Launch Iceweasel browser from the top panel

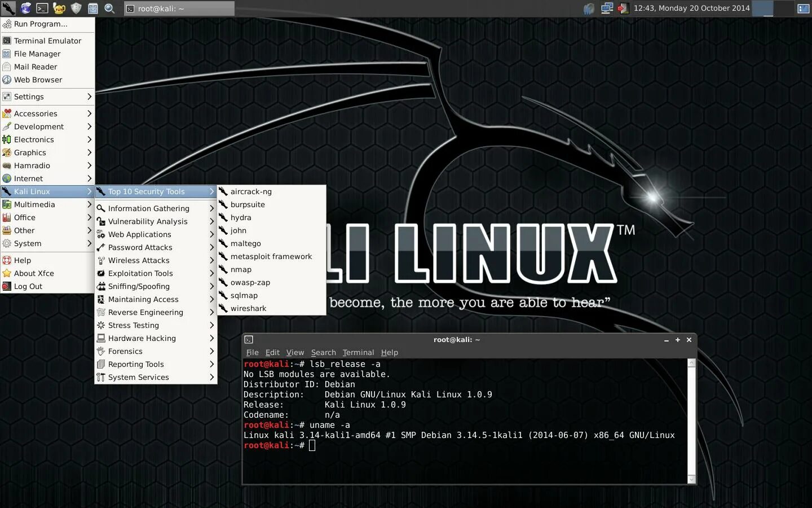(25, 8)
